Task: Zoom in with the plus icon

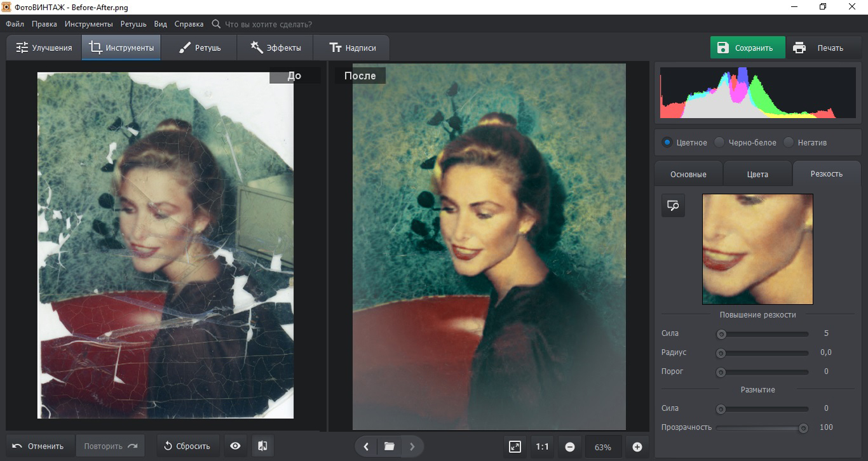Action: coord(637,447)
